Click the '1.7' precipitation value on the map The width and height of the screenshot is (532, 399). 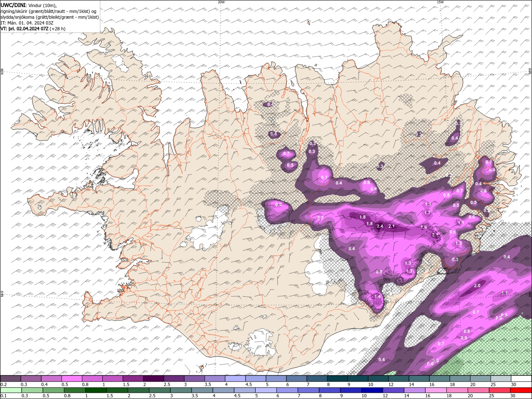pyautogui.click(x=427, y=213)
